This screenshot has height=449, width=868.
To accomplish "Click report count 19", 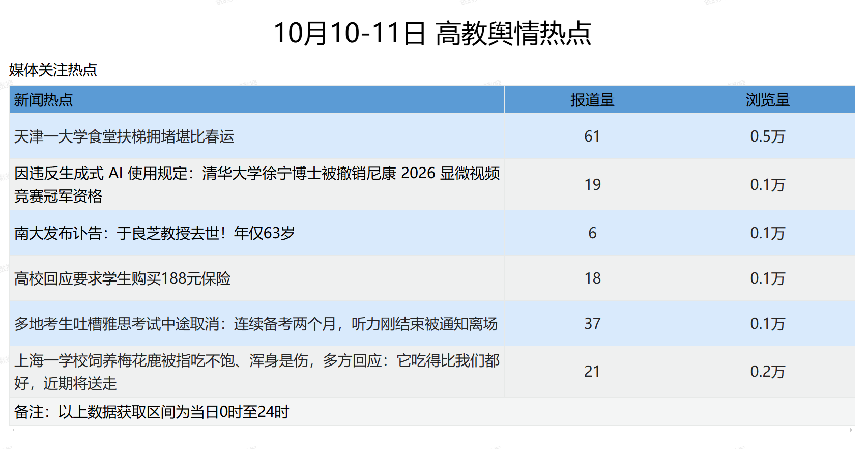I will coord(592,184).
